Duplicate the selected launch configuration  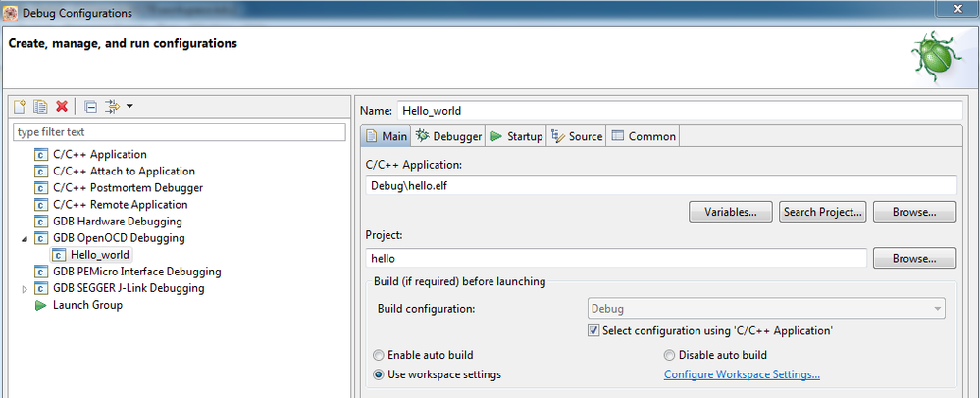pyautogui.click(x=40, y=106)
